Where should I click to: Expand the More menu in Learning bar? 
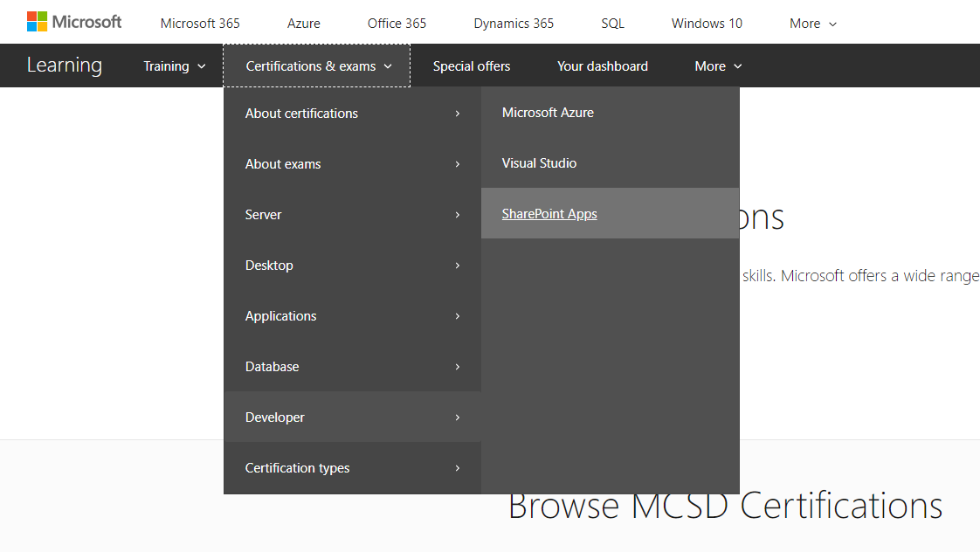pyautogui.click(x=718, y=66)
